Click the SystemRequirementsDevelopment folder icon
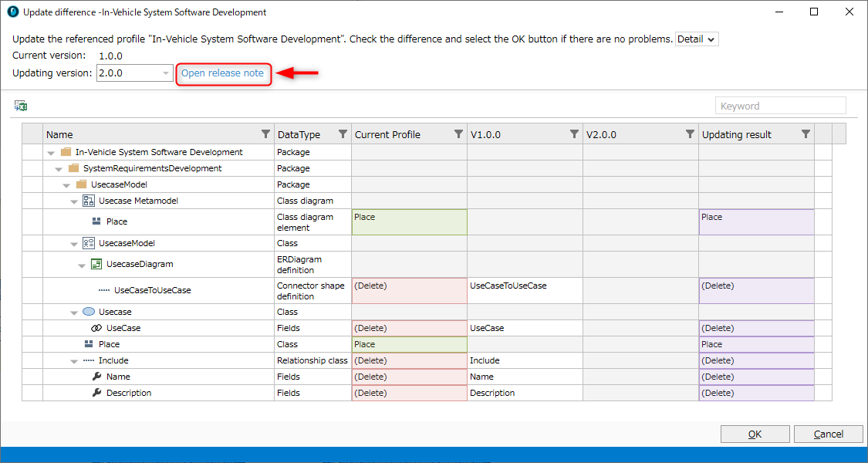The height and width of the screenshot is (463, 868). (x=74, y=167)
